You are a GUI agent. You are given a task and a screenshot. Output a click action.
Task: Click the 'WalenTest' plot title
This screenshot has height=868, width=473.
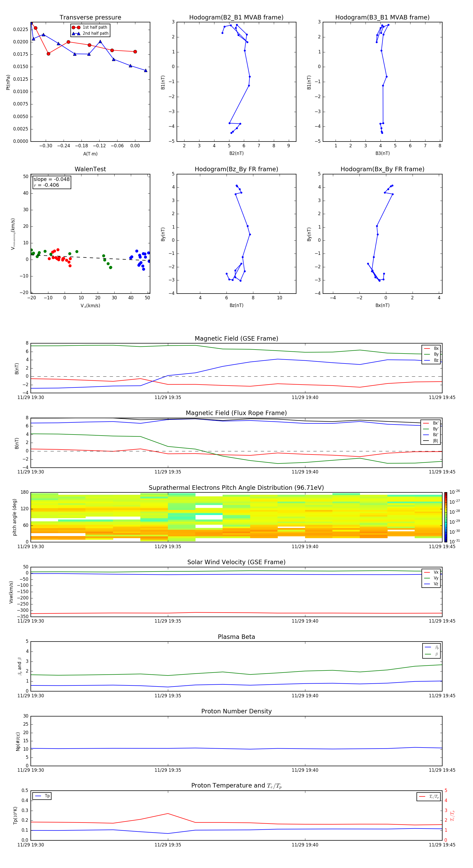point(90,169)
